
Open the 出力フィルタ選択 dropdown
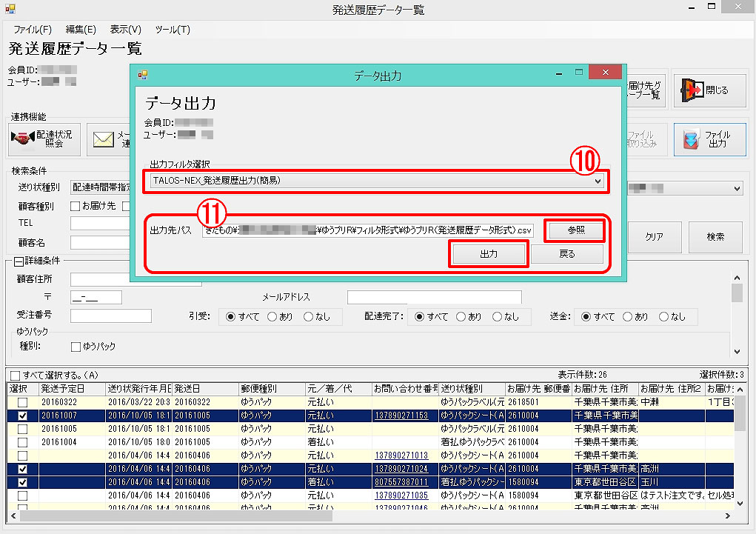point(598,181)
